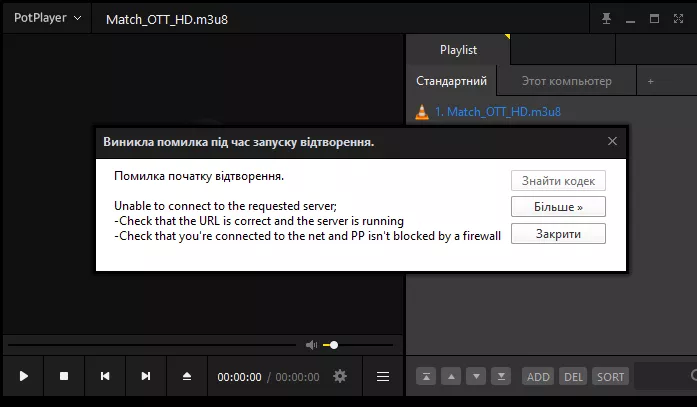This screenshot has height=407, width=697.
Task: Click the total duration 00:00:00 display
Action: pyautogui.click(x=297, y=377)
